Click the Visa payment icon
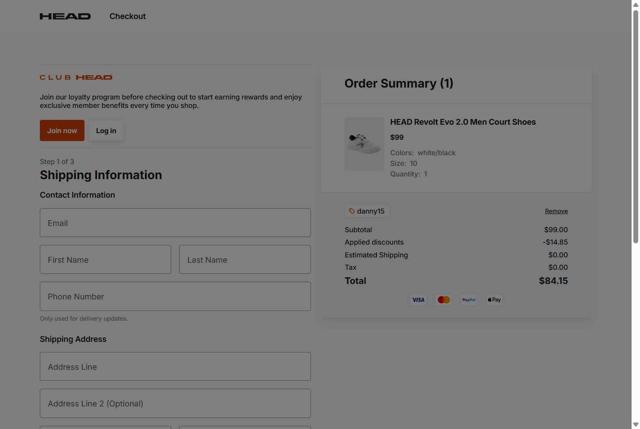640x429 pixels. tap(418, 300)
